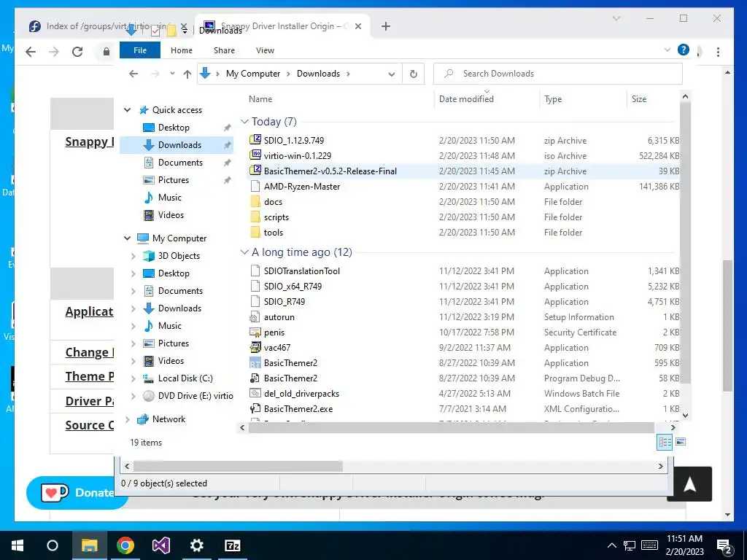The image size is (747, 560).
Task: Open the Windows Start menu
Action: click(18, 545)
